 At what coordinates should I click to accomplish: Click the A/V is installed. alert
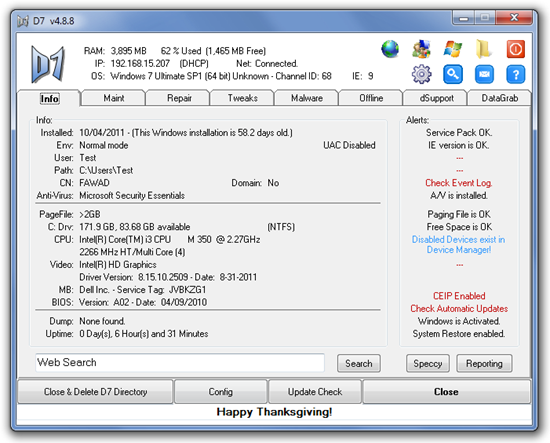(x=459, y=195)
